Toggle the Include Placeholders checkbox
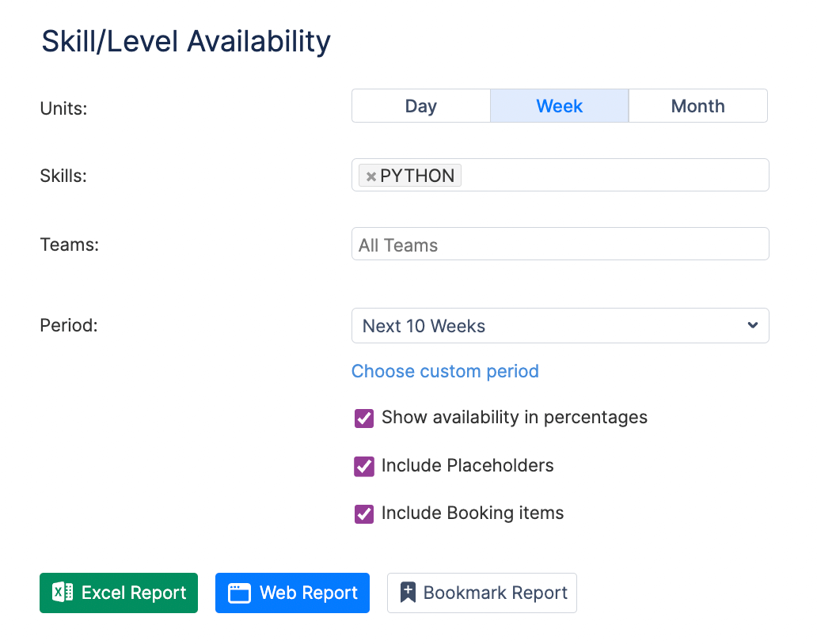The height and width of the screenshot is (644, 817). pos(364,466)
